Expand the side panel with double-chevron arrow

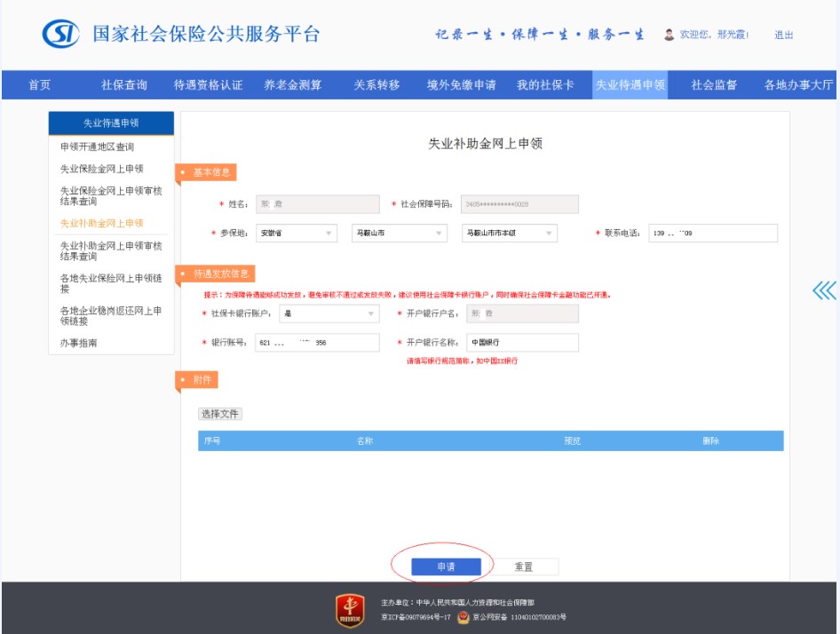(824, 290)
